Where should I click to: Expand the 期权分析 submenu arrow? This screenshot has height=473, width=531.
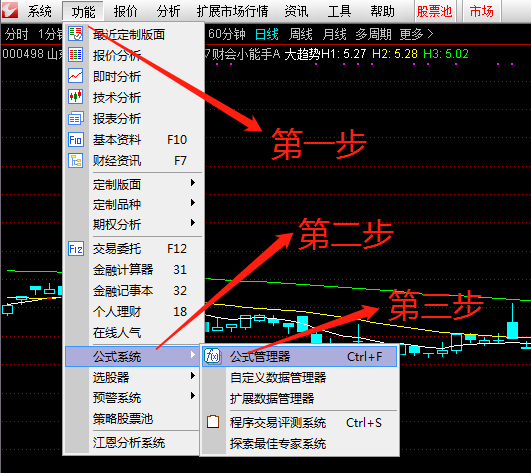pos(193,223)
